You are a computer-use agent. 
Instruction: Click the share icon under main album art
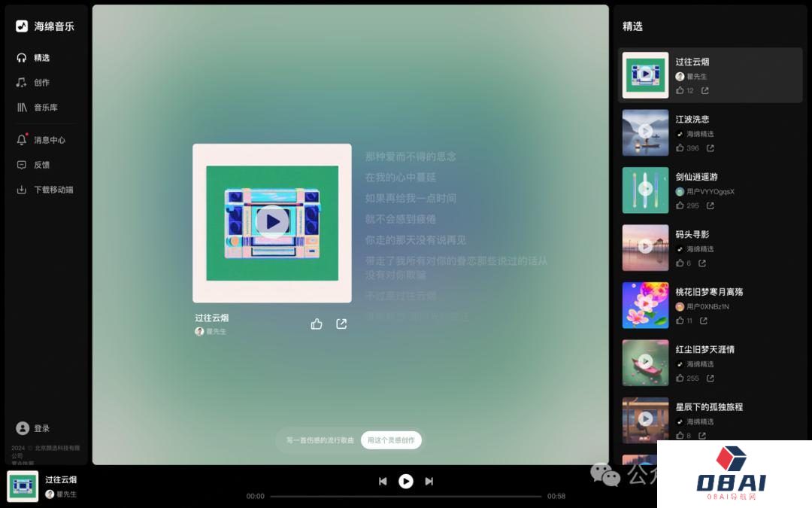click(341, 324)
